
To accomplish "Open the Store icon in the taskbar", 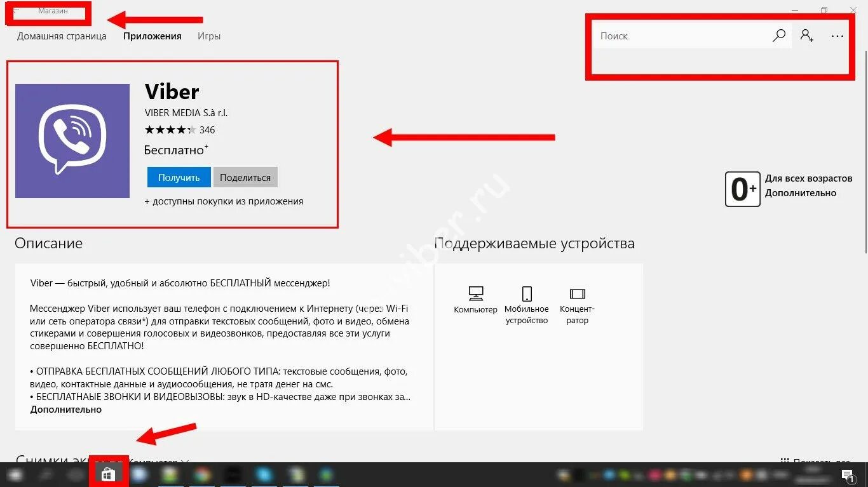I will pos(108,474).
